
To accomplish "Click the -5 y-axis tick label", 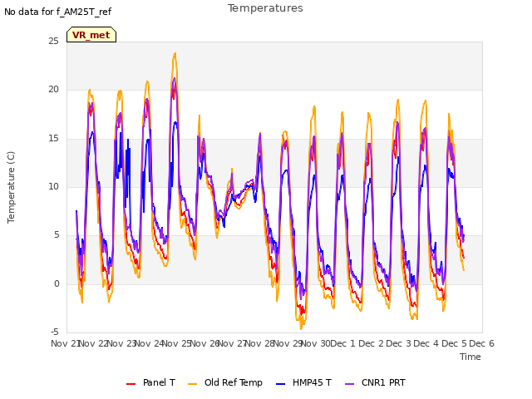I will 55,332.
